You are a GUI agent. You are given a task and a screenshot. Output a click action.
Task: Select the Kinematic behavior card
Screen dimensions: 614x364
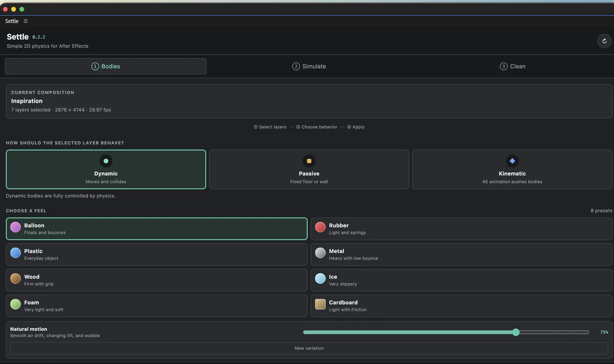coord(512,169)
